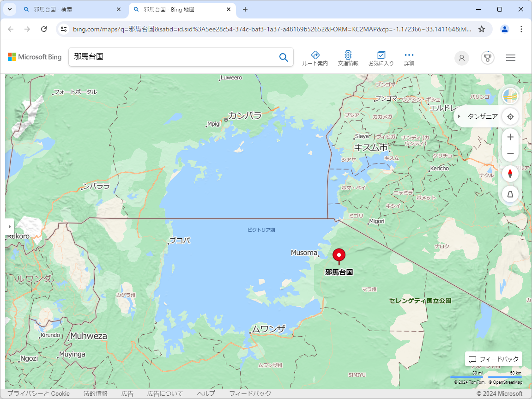Open favorites (お気に入り)

coord(381,58)
